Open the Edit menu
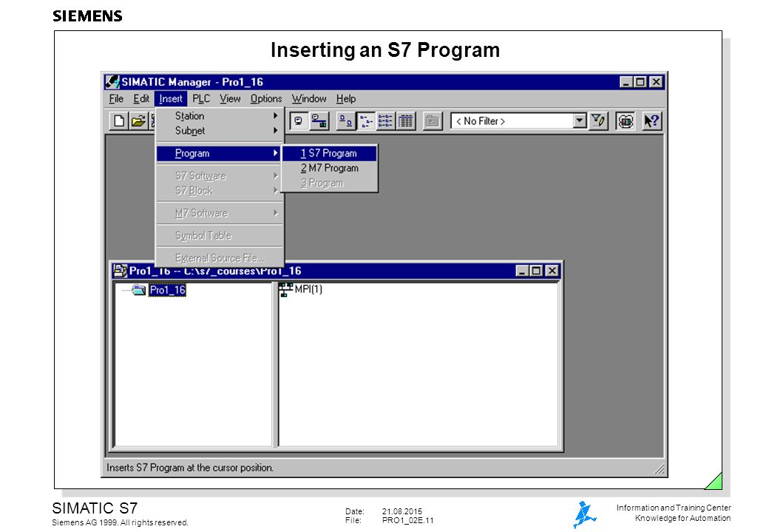The height and width of the screenshot is (532, 769). (x=141, y=98)
